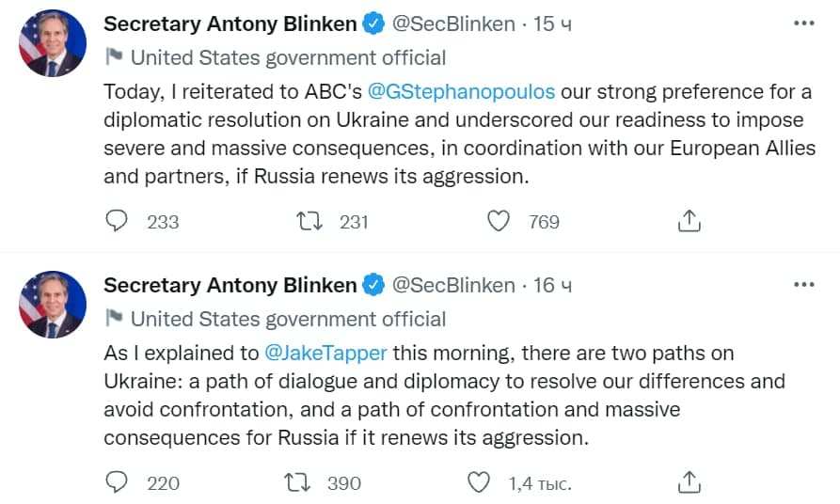Image resolution: width=840 pixels, height=504 pixels.
Task: Like the tweet with 769 likes
Action: (499, 221)
